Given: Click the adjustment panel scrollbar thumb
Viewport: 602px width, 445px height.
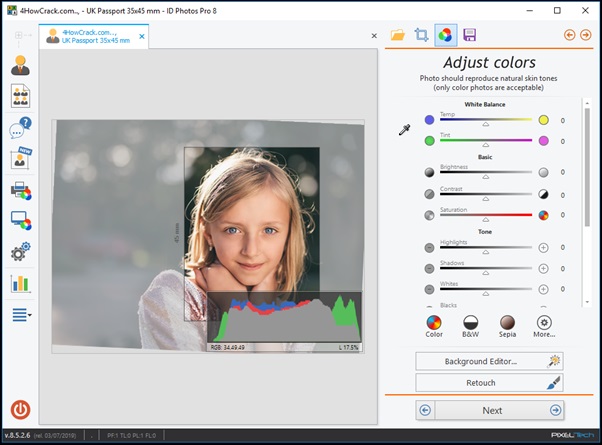Looking at the screenshot, I should [x=587, y=167].
